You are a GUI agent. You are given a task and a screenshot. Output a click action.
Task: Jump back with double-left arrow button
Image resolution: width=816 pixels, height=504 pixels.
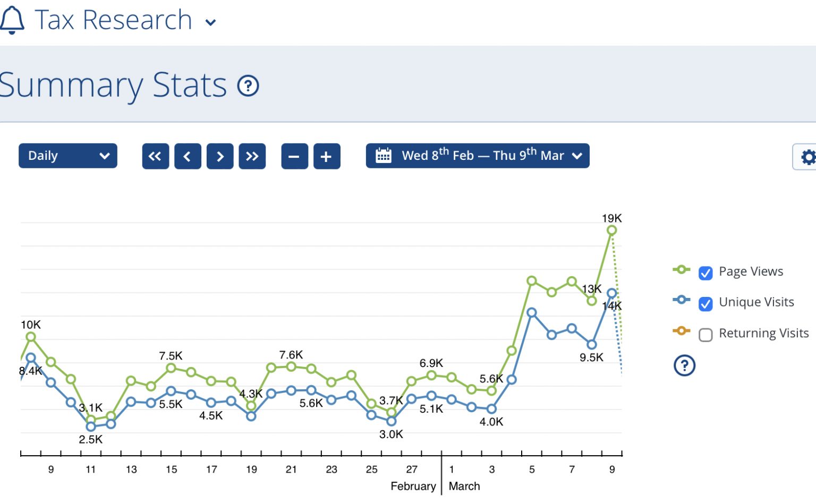(x=155, y=156)
